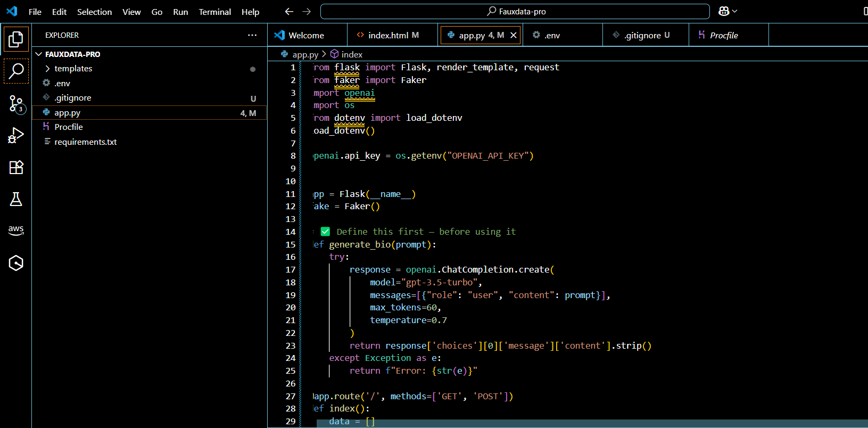Screen dimensions: 868x428
Task: Switch to the index.html tab
Action: [388, 35]
